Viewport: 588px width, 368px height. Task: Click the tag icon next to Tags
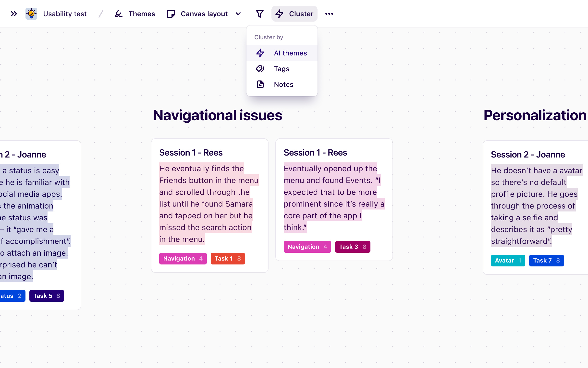tap(260, 69)
